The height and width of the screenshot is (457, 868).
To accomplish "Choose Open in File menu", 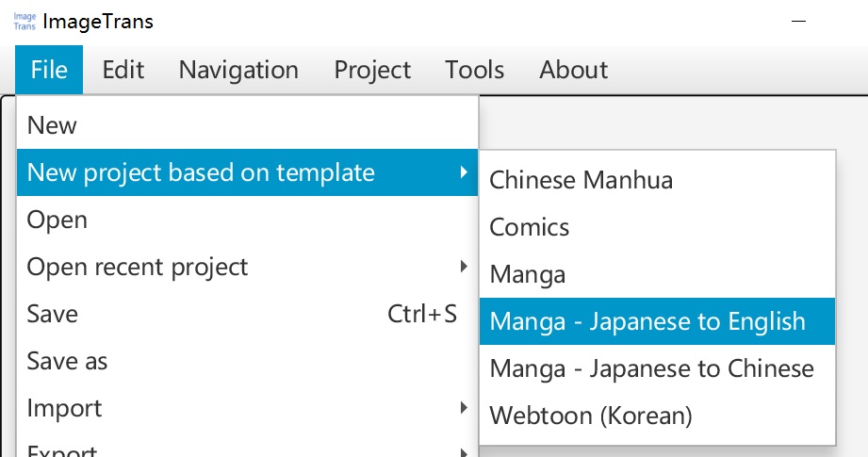I will [248, 220].
